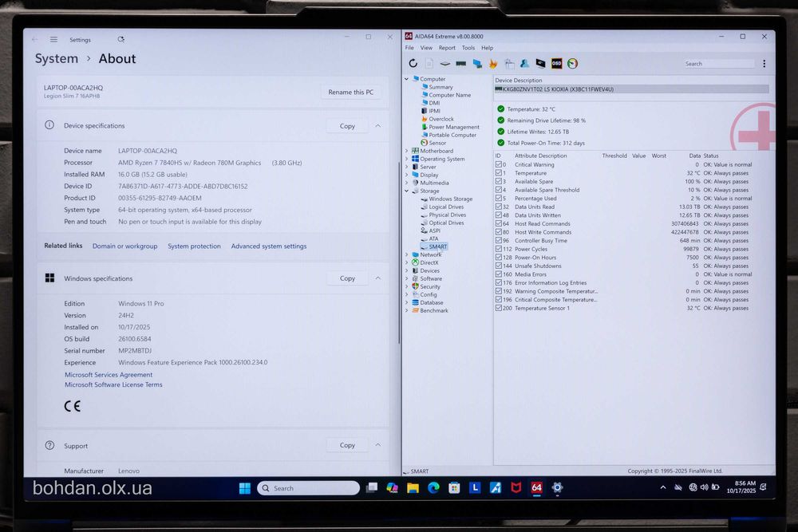Screen dimensions: 798x532
Task: Open the Report page icon in AIDA64 toolbar
Action: [x=429, y=63]
